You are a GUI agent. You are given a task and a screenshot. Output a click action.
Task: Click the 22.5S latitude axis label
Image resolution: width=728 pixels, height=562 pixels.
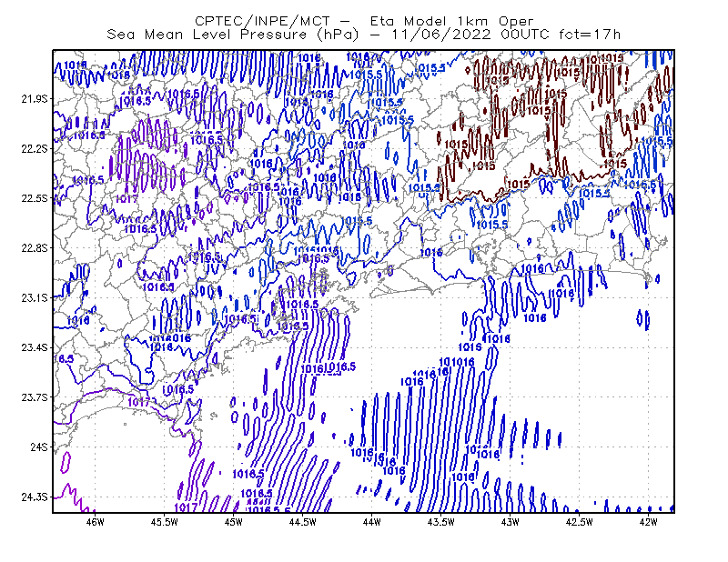click(35, 198)
